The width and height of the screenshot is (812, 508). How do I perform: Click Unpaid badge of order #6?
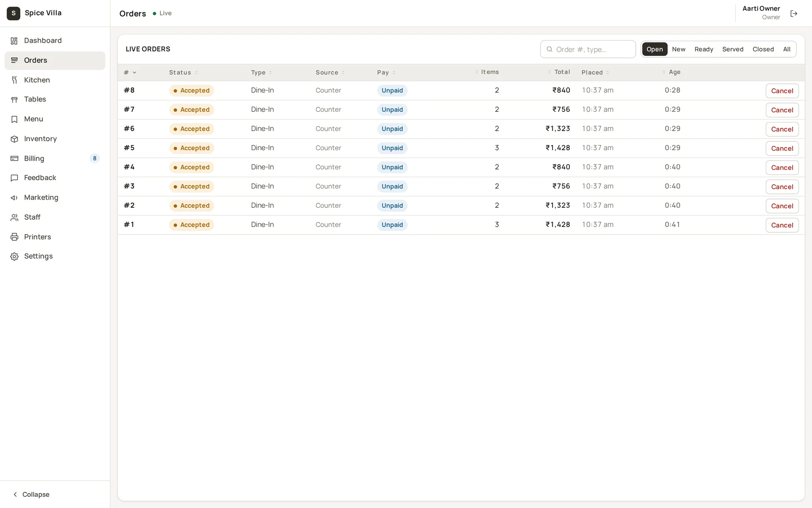[392, 129]
